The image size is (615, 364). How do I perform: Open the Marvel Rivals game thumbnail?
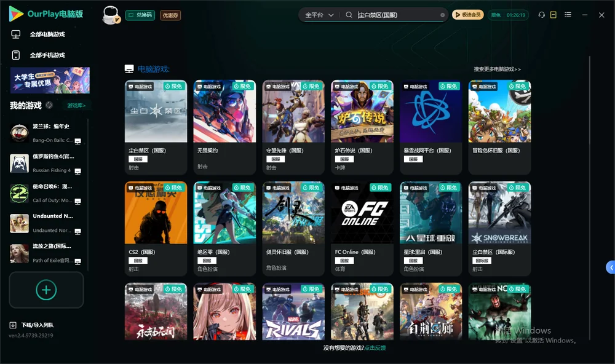point(293,312)
